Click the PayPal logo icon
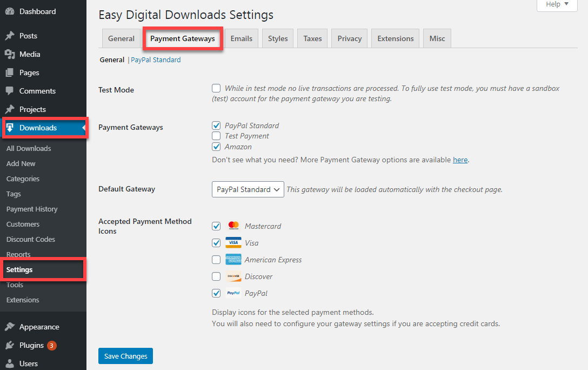The image size is (588, 370). [x=233, y=293]
